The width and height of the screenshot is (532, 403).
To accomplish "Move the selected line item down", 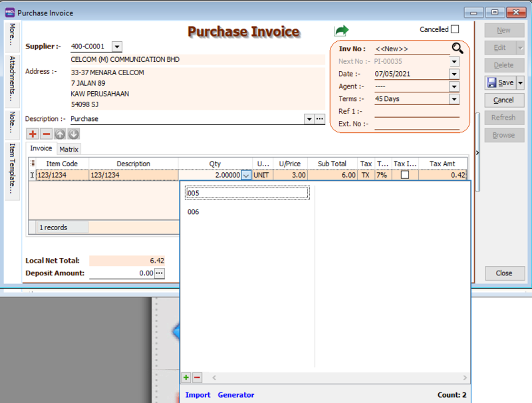I will tap(73, 134).
